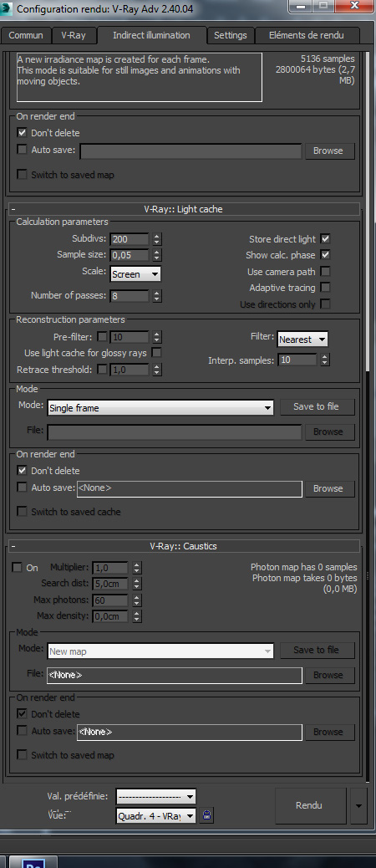Turn on Caustics with the On checkbox
The width and height of the screenshot is (376, 868).
coord(18,568)
